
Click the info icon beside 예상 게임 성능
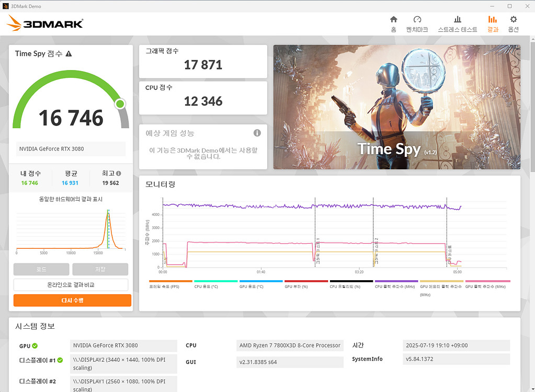(257, 133)
